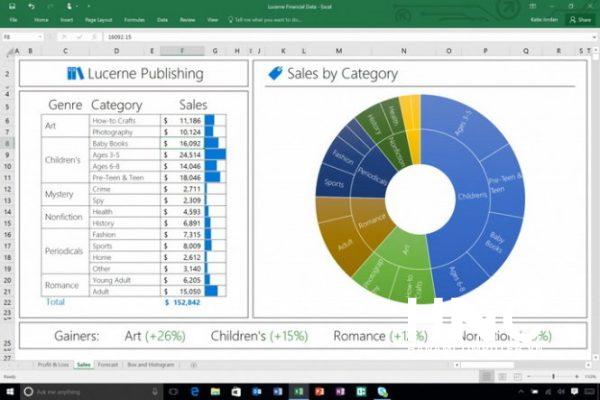Viewport: 600px width, 400px height.
Task: Open the Word icon in taskbar
Action: (x=277, y=390)
